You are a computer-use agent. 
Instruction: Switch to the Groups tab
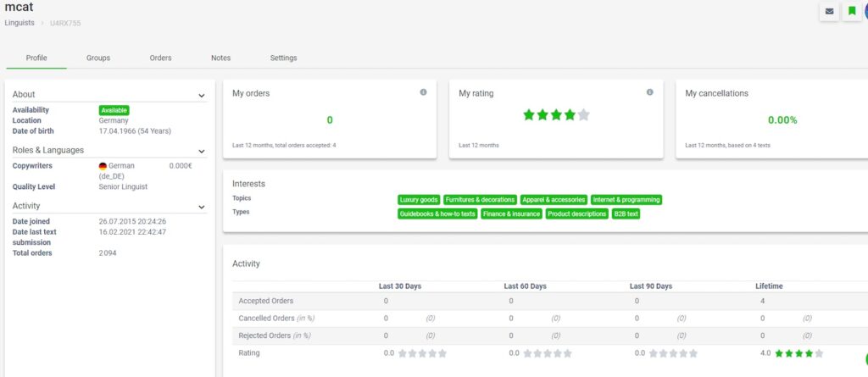[98, 58]
